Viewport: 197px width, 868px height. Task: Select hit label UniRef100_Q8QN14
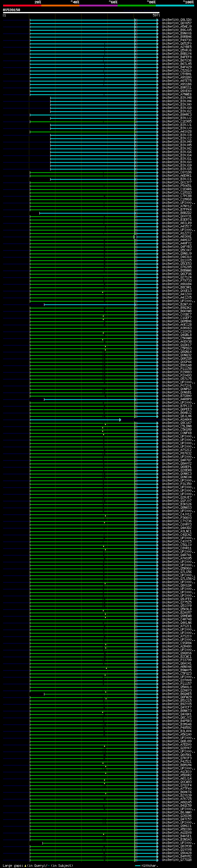pos(176,352)
